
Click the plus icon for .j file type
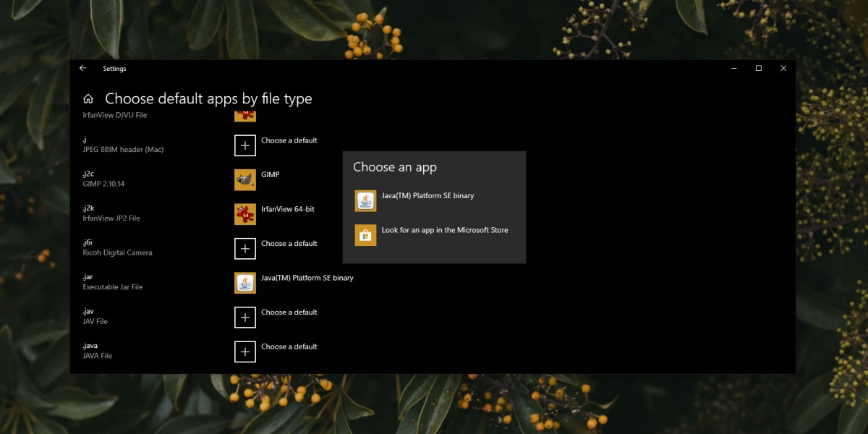(x=245, y=145)
